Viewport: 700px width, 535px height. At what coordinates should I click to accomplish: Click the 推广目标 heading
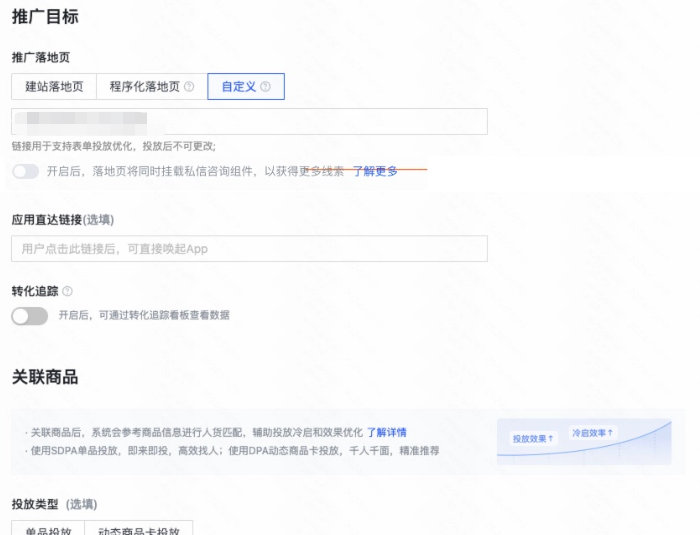[45, 17]
